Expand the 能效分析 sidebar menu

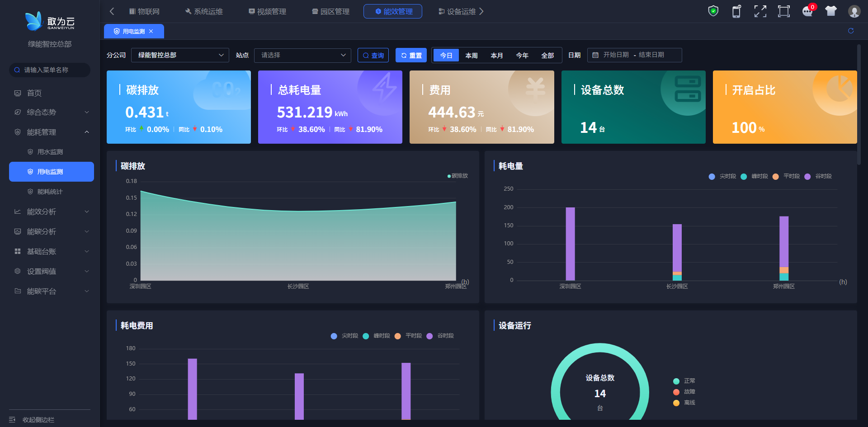[87, 211]
